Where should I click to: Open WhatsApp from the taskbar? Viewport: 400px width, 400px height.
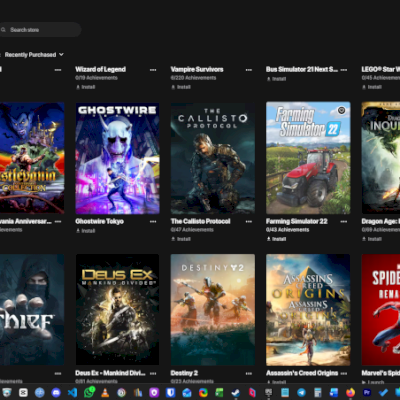pos(89,392)
